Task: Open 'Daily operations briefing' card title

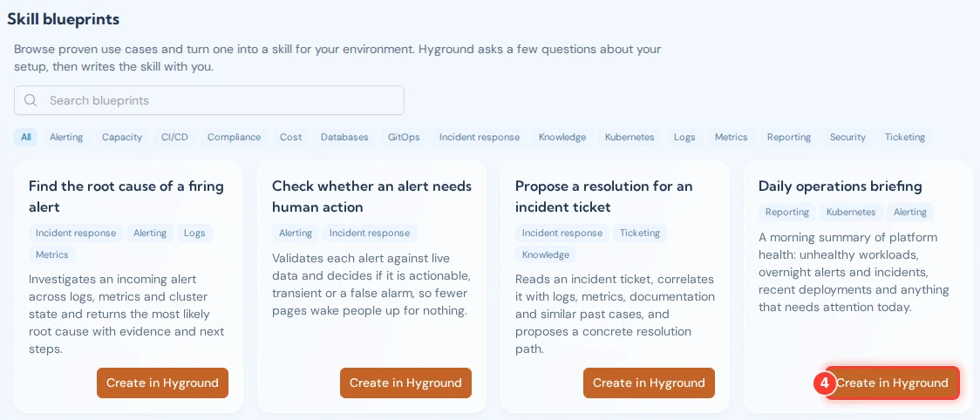Action: click(x=840, y=186)
